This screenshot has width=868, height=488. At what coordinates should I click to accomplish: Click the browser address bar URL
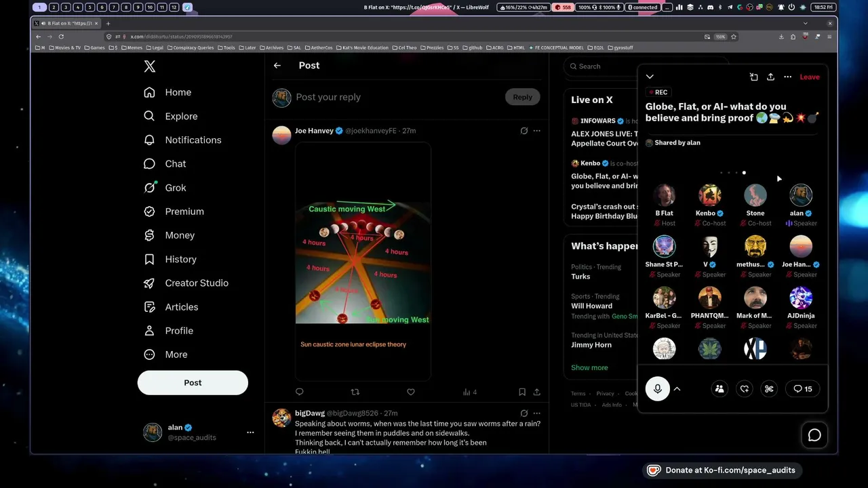181,37
